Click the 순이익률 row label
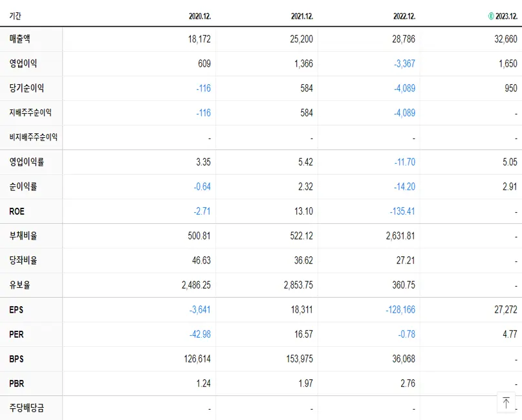The height and width of the screenshot is (420, 522). click(x=23, y=186)
